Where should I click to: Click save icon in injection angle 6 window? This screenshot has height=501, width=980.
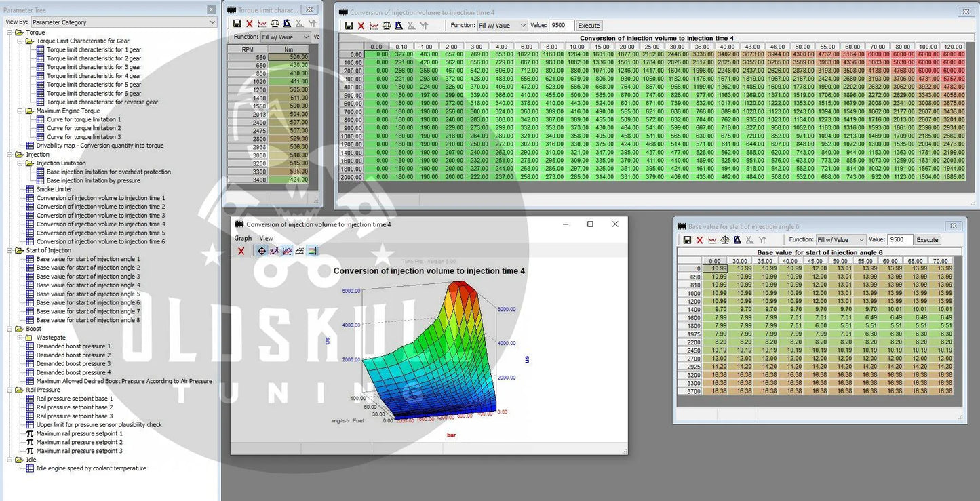tap(687, 240)
